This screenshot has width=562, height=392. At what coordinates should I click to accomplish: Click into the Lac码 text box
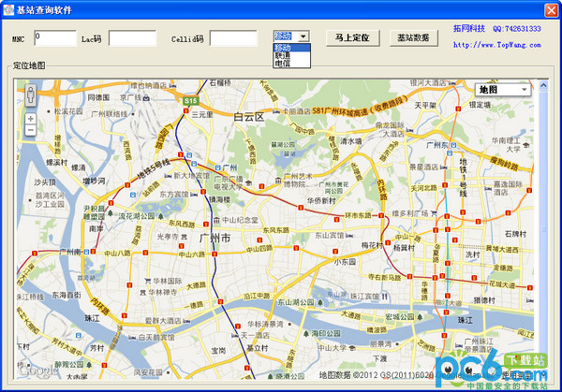click(x=132, y=38)
